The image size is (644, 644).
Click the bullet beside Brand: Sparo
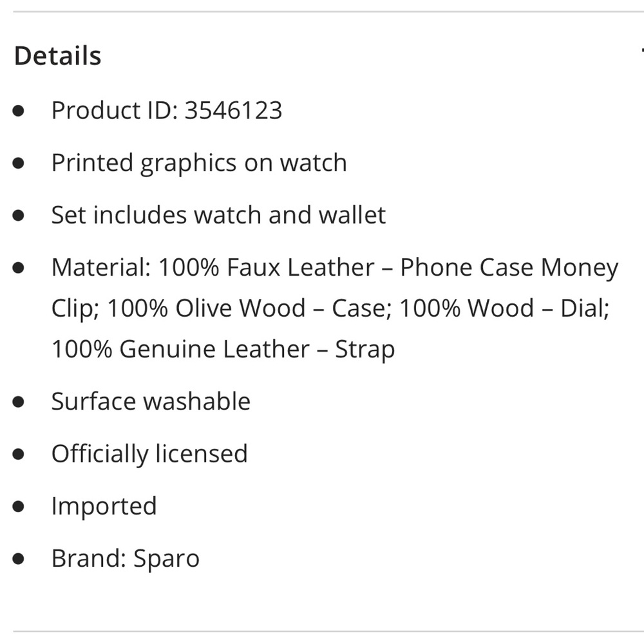click(19, 558)
